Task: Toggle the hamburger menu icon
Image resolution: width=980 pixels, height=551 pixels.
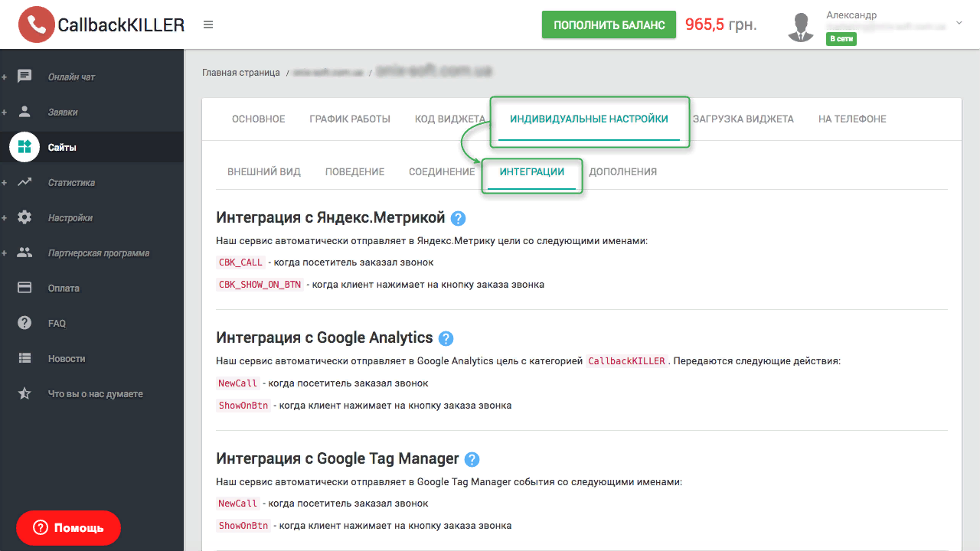Action: (208, 24)
